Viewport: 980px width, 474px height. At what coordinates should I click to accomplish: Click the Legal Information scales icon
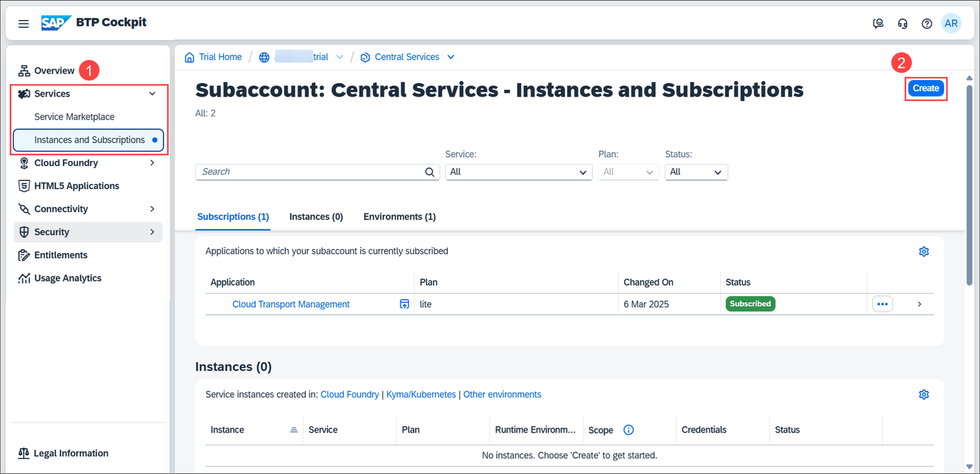point(24,454)
